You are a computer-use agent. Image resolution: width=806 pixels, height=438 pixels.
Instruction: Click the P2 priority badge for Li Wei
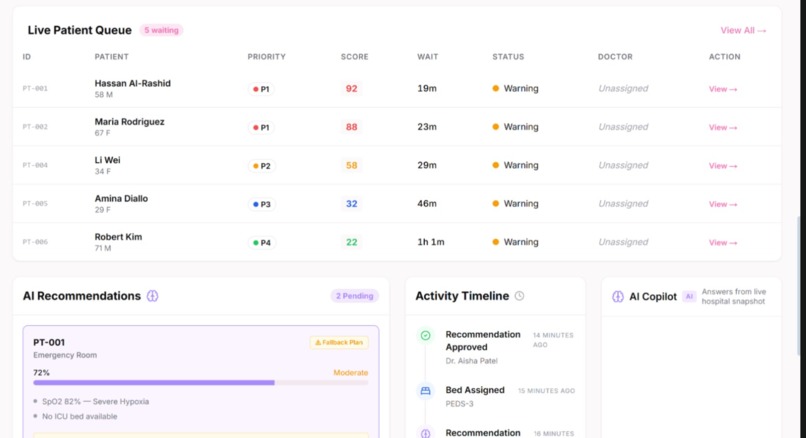pos(262,166)
